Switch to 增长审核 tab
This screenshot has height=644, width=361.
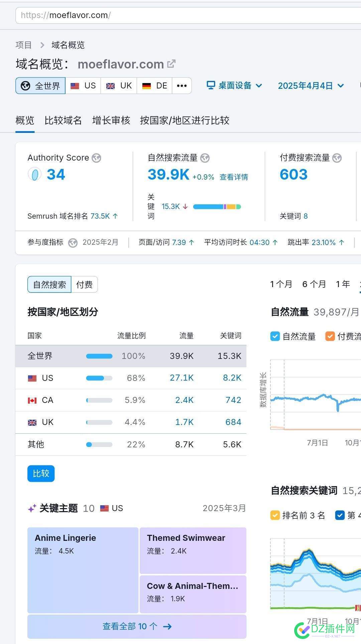[111, 120]
